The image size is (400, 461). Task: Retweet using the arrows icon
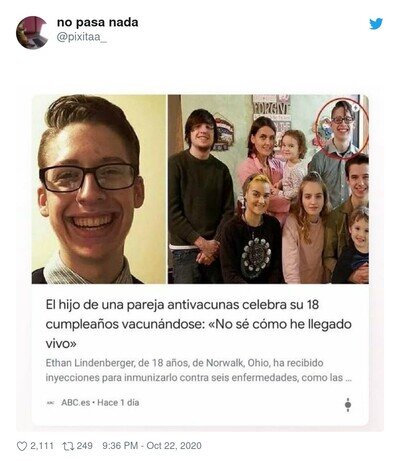68,446
